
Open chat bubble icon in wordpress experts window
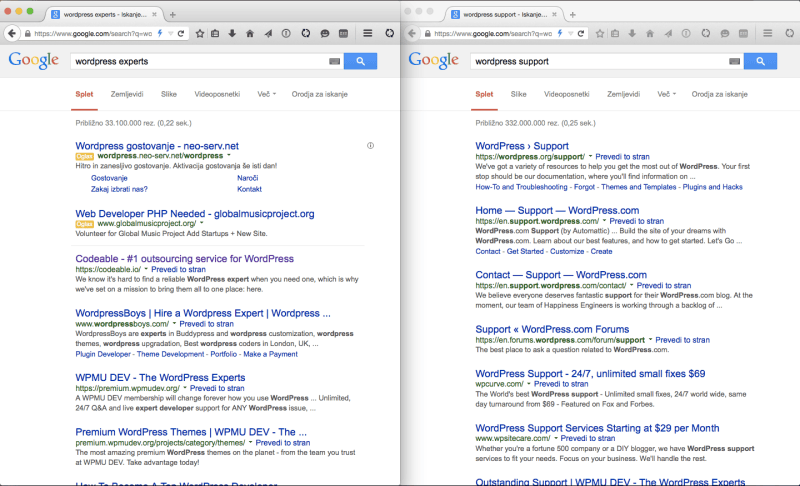[x=324, y=34]
